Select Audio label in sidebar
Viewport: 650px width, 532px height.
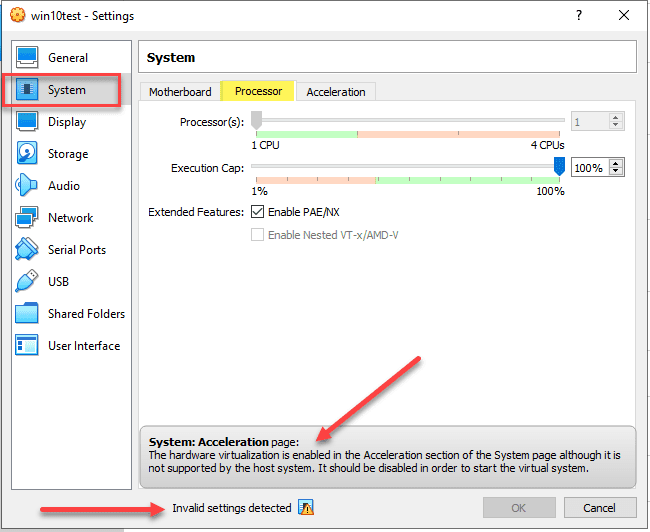(63, 185)
